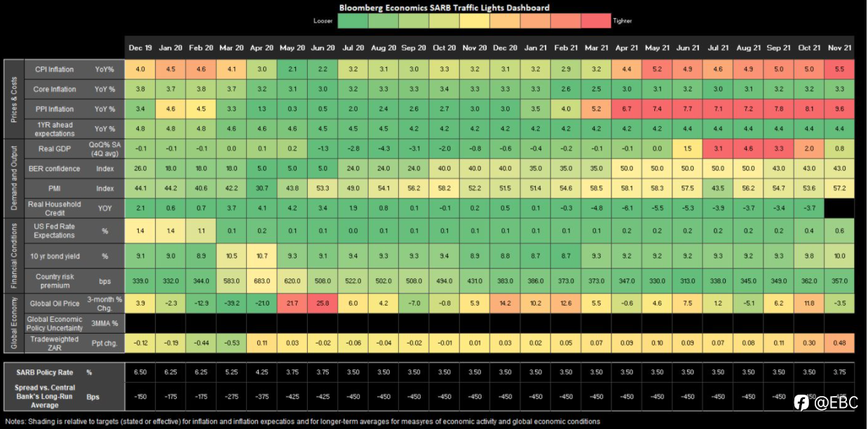Screen dimensions: 868x429
Task: Click the BER confidence row label
Action: (x=55, y=168)
